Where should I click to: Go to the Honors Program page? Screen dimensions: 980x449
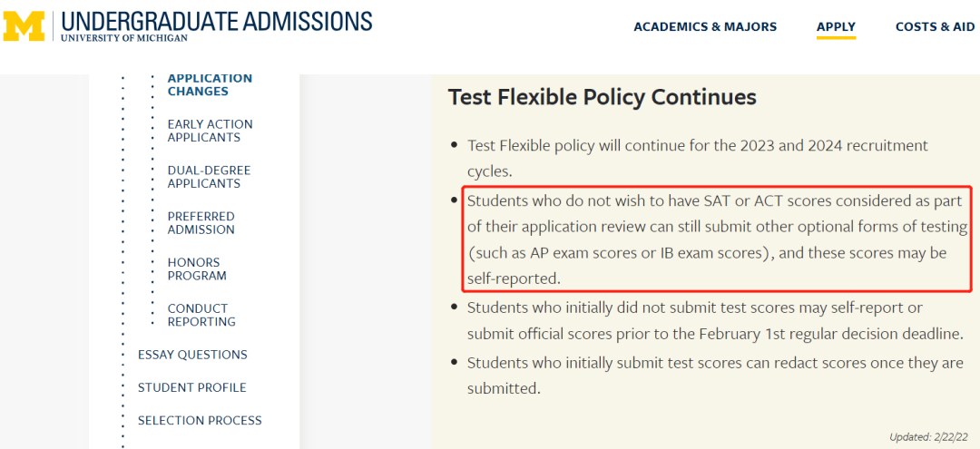[197, 269]
